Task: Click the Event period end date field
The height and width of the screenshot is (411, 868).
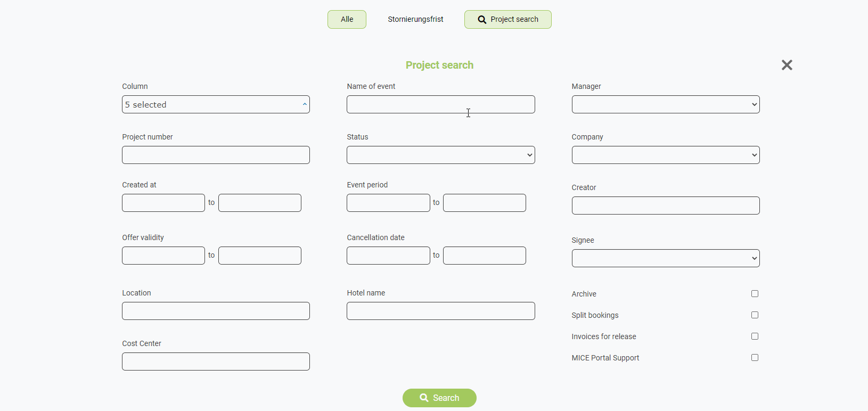Action: (x=485, y=203)
